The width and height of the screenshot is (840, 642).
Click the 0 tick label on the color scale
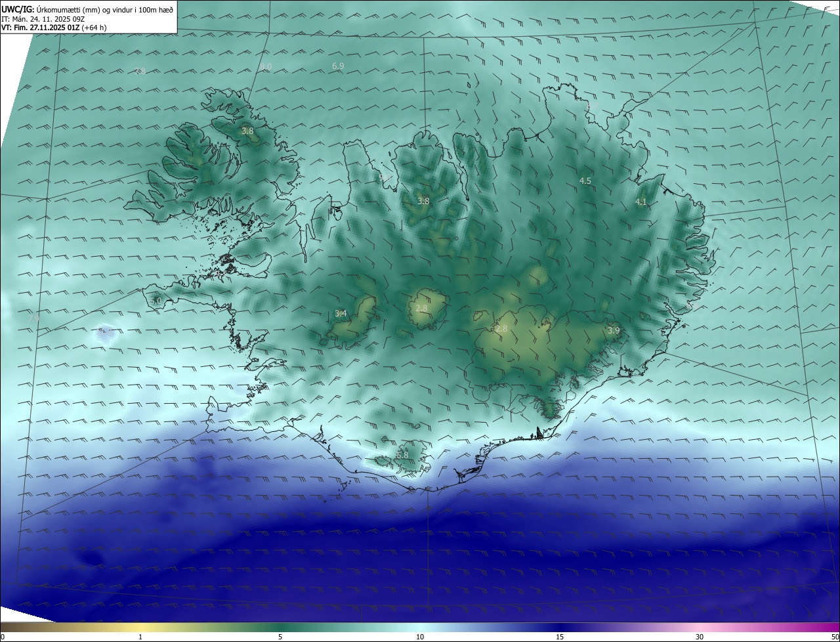pos(3,637)
